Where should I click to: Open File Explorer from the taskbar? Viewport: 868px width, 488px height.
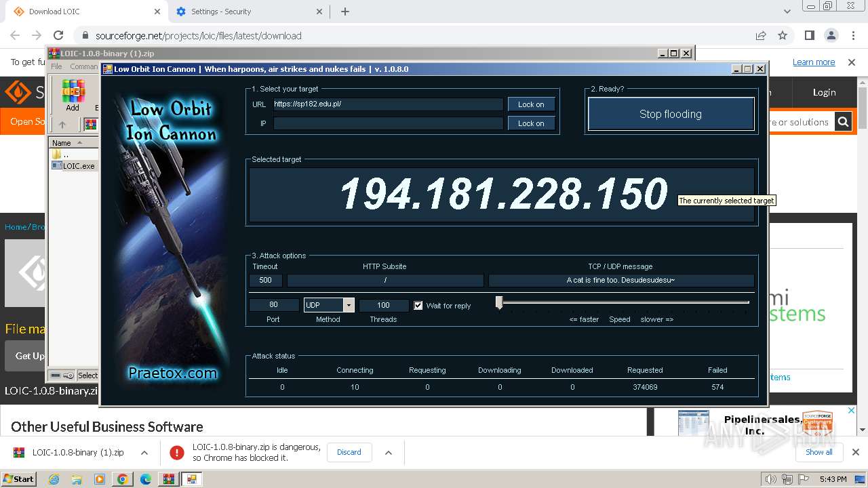(77, 479)
